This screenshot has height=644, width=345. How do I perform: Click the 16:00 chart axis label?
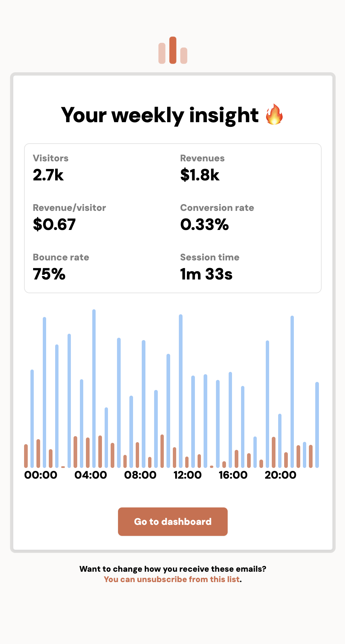point(233,475)
